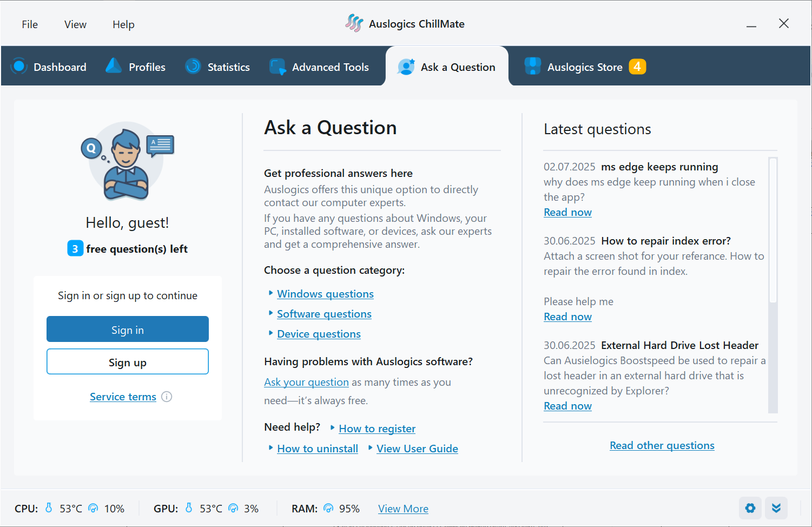
Task: Read now for External Hard Drive Lost Header
Action: 567,406
